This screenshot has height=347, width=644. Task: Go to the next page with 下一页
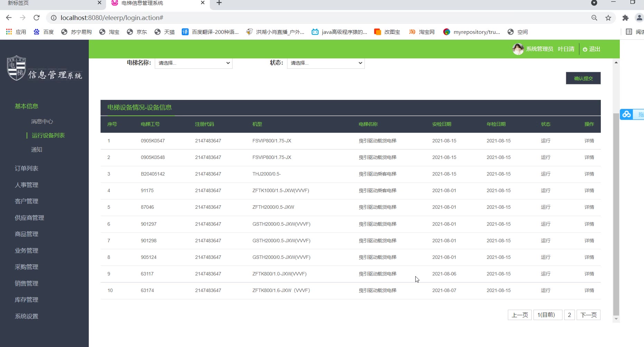pos(588,315)
